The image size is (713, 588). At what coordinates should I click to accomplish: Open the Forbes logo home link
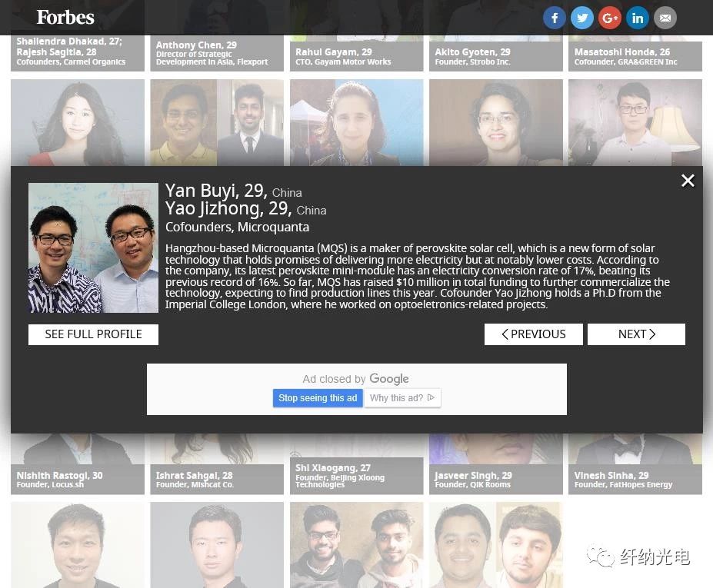point(65,17)
